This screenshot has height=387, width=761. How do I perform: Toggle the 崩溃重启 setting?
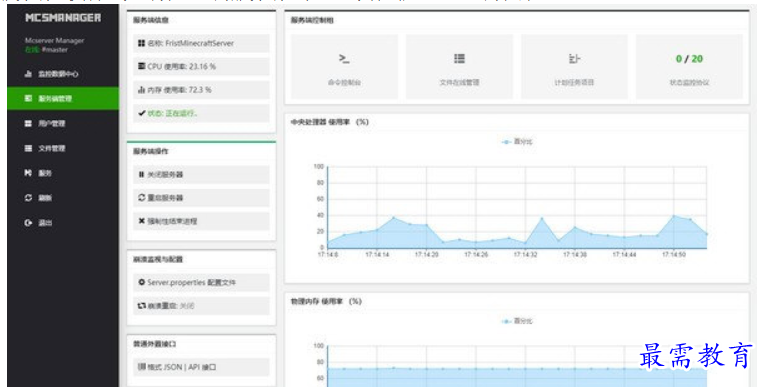click(x=201, y=306)
